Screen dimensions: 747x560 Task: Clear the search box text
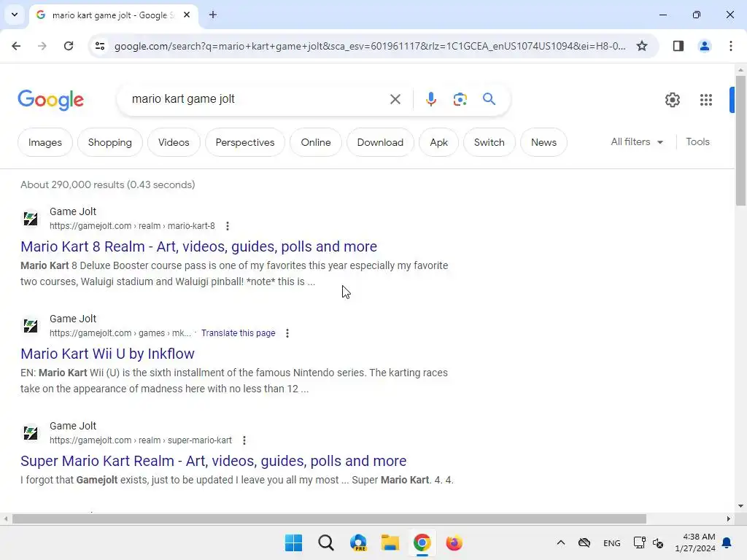(395, 99)
